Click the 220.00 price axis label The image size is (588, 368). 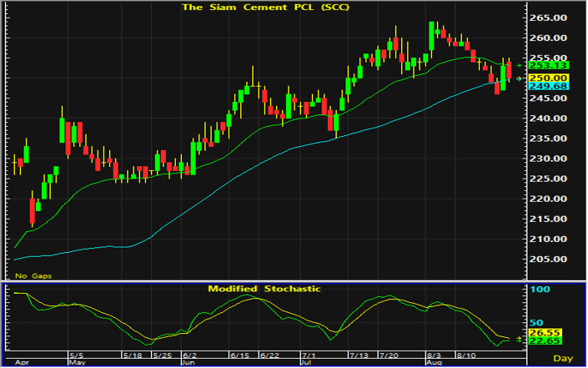[548, 199]
